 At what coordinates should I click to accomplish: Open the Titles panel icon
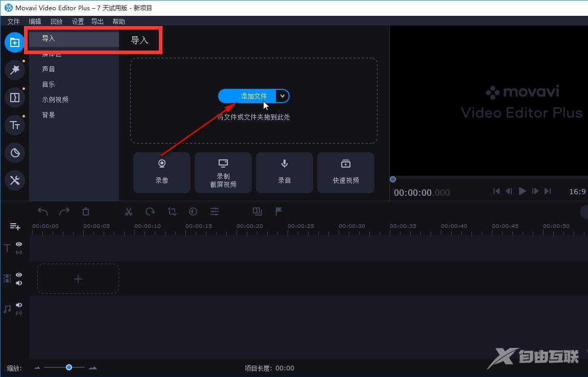pos(15,125)
